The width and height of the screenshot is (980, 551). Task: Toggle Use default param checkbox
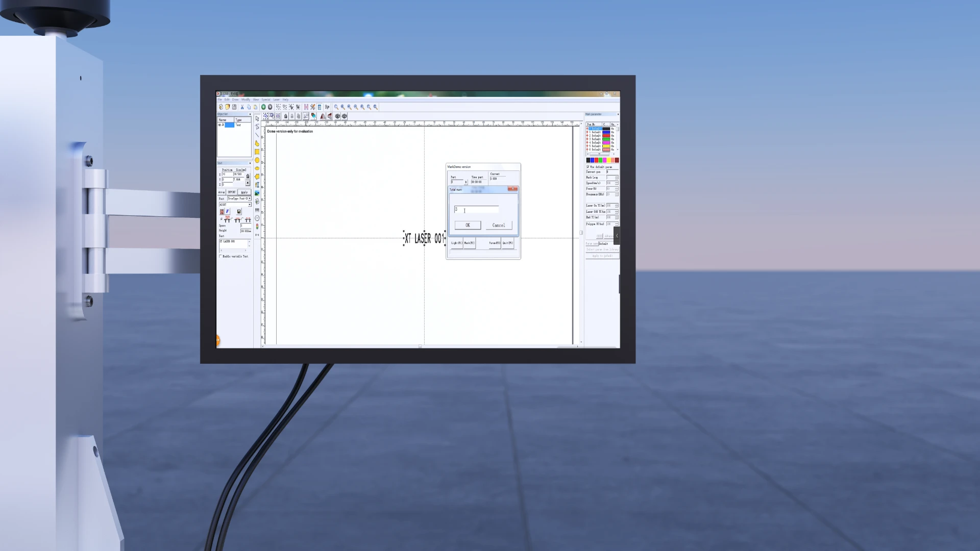click(588, 167)
